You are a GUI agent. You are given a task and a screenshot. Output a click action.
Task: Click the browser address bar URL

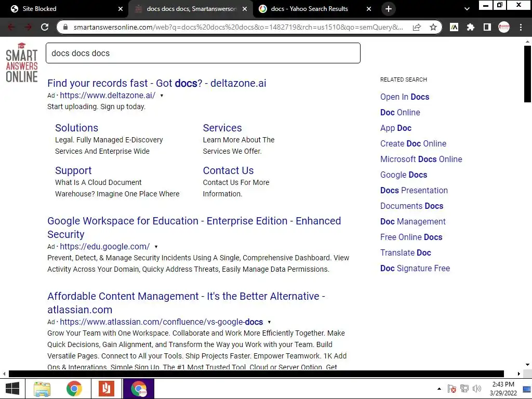pos(238,27)
